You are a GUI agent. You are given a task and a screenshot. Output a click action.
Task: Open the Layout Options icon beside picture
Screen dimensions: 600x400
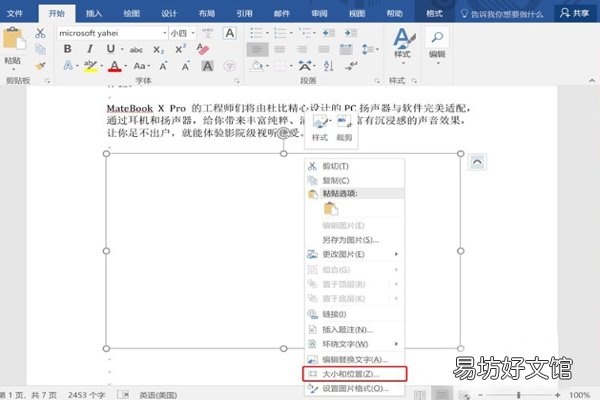coord(477,162)
